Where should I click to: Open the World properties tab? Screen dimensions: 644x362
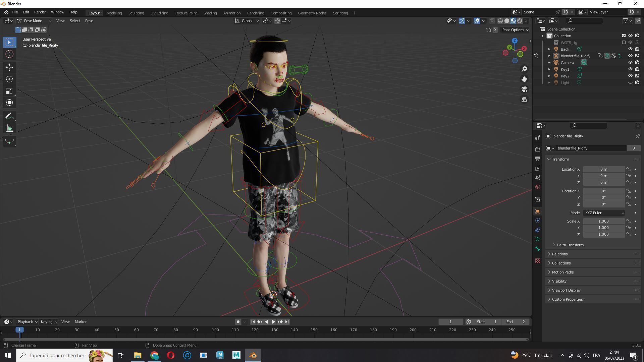tap(538, 187)
